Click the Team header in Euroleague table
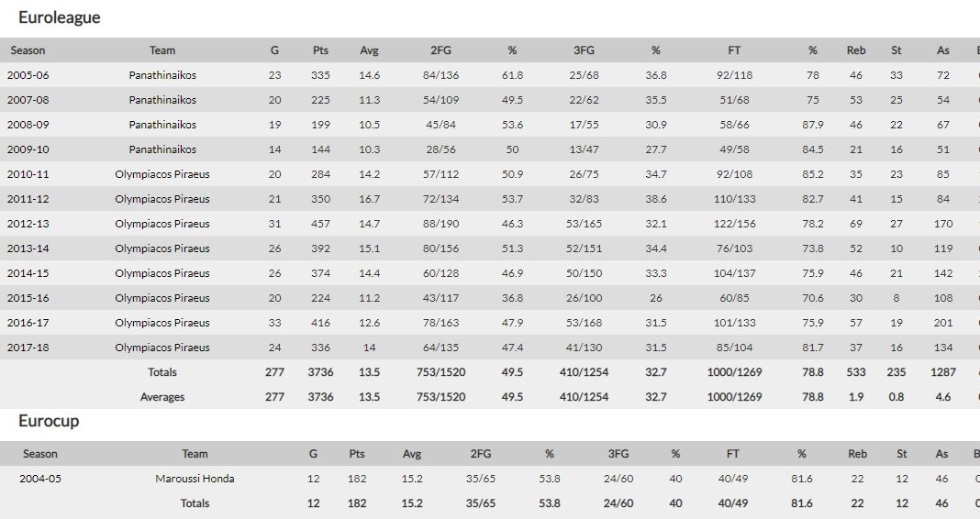 coord(162,50)
